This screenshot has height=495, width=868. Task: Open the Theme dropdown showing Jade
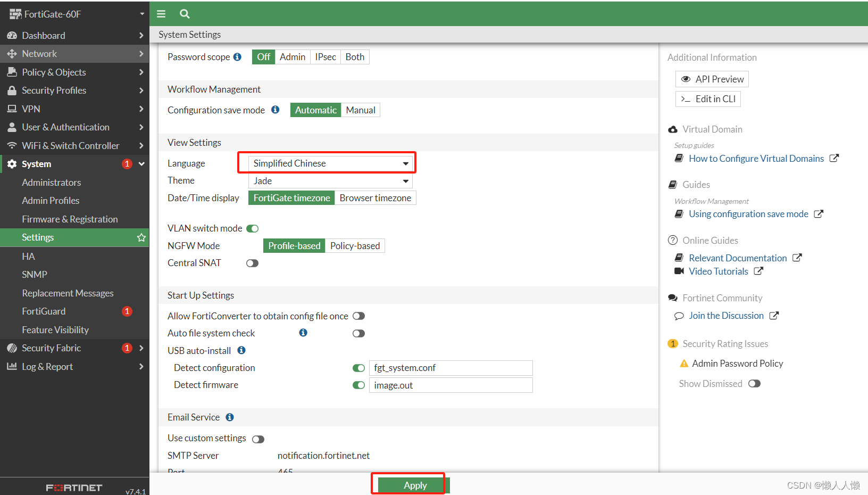click(x=330, y=181)
